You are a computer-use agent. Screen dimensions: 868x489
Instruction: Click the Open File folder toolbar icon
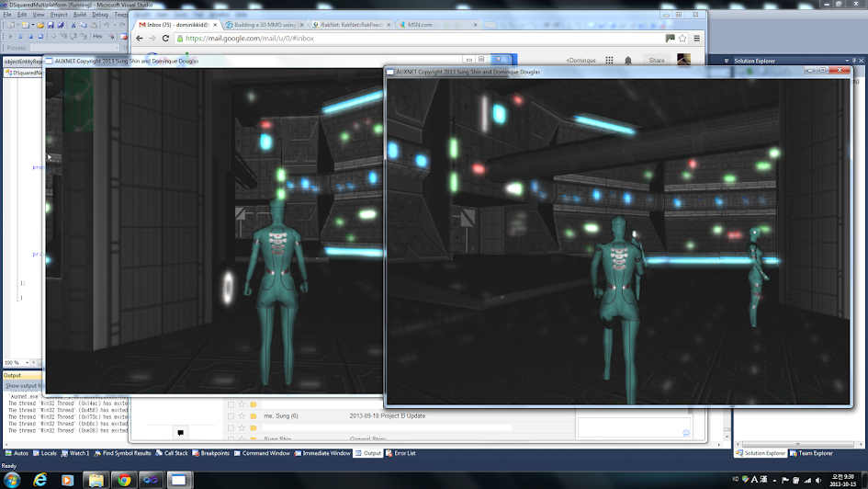[40, 25]
